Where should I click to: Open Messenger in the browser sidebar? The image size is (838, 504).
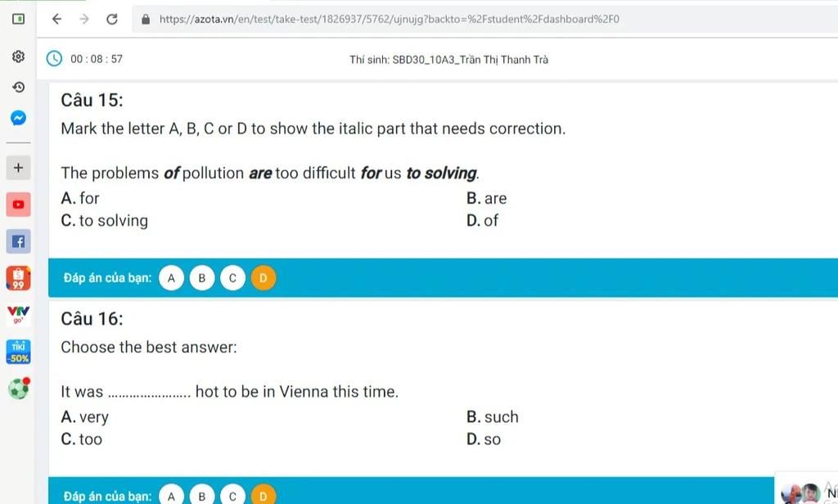tap(18, 118)
